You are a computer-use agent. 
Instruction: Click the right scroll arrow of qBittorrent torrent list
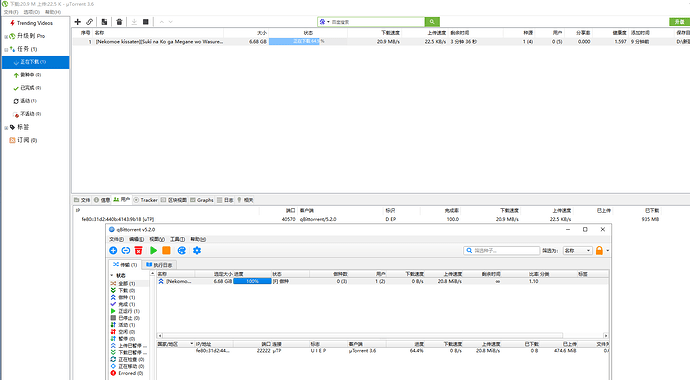click(x=606, y=336)
